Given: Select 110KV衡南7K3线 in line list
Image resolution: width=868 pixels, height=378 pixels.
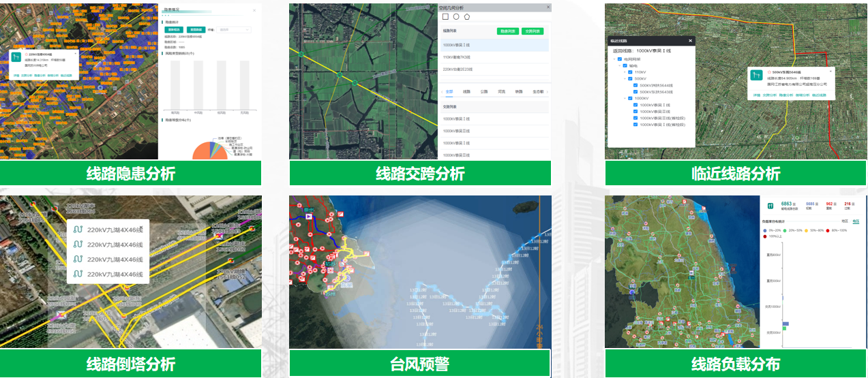Looking at the screenshot, I should coord(494,57).
